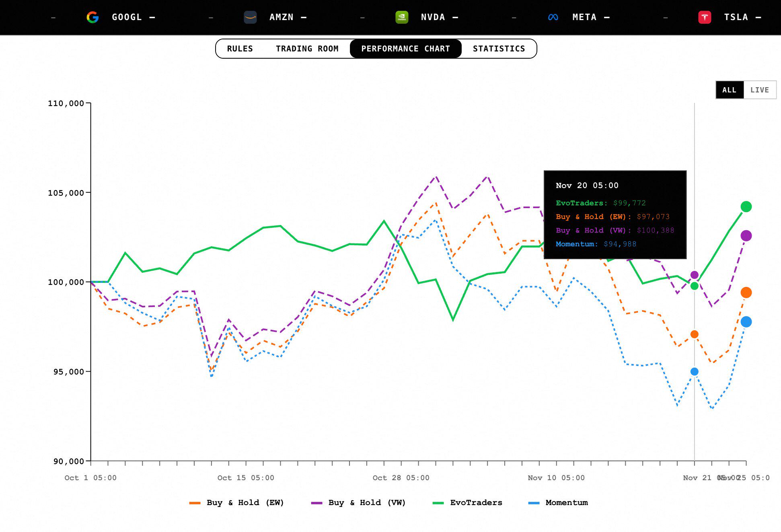Switch chart range to LIVE
This screenshot has height=532, width=781.
coord(759,90)
